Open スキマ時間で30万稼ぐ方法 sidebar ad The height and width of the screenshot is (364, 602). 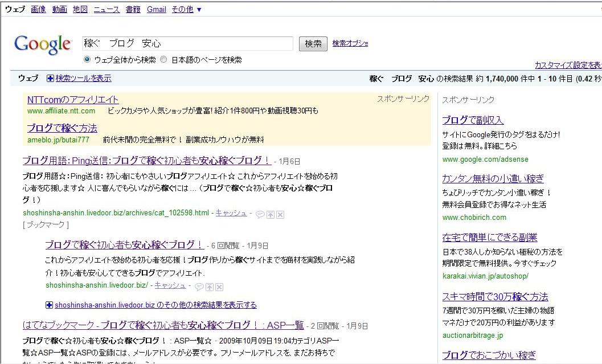tap(495, 296)
